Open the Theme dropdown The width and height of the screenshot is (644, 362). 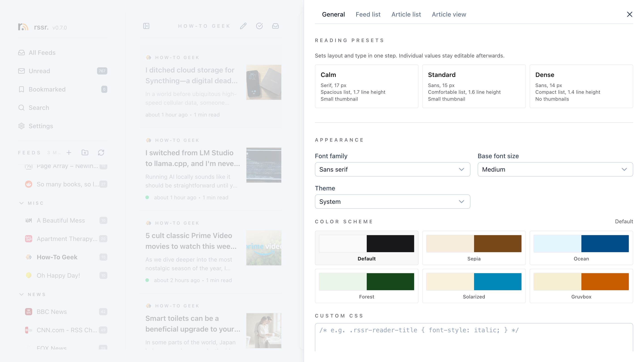[392, 202]
